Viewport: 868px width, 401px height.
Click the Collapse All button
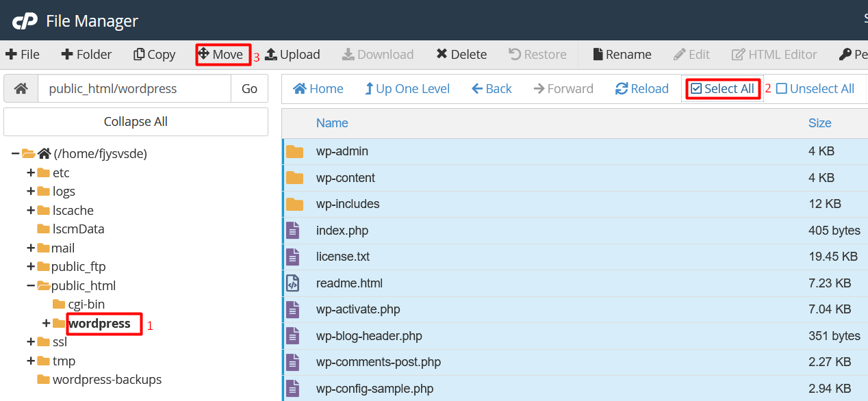coord(136,122)
